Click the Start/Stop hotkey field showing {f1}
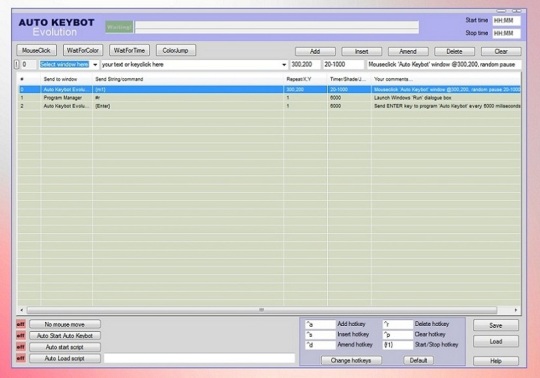The width and height of the screenshot is (540, 378). 398,345
